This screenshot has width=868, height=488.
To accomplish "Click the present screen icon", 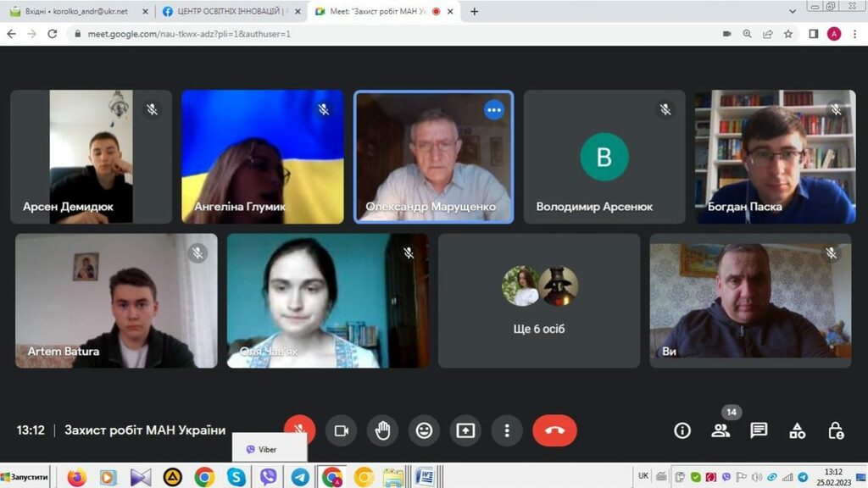I will pyautogui.click(x=465, y=430).
